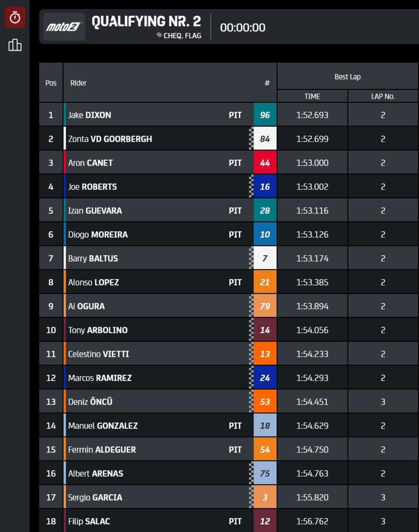The width and height of the screenshot is (419, 532).
Task: Select rider Zonta VD GOORBERGH
Action: [x=110, y=139]
